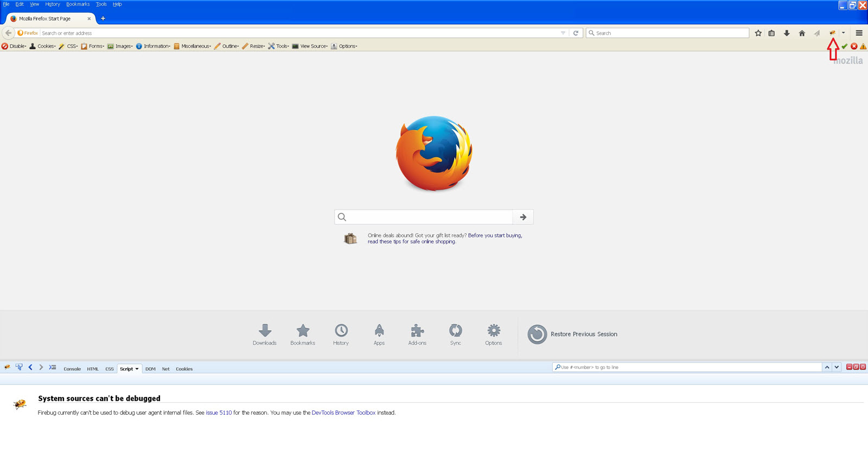
Task: Switch to the Firebug Net tab
Action: 165,369
